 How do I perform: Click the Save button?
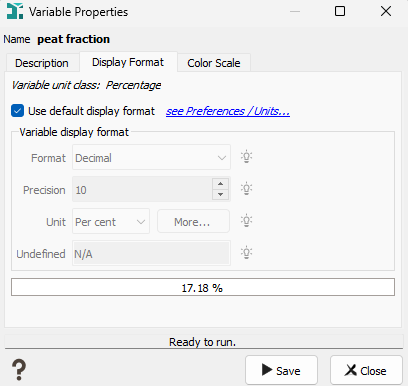281,370
